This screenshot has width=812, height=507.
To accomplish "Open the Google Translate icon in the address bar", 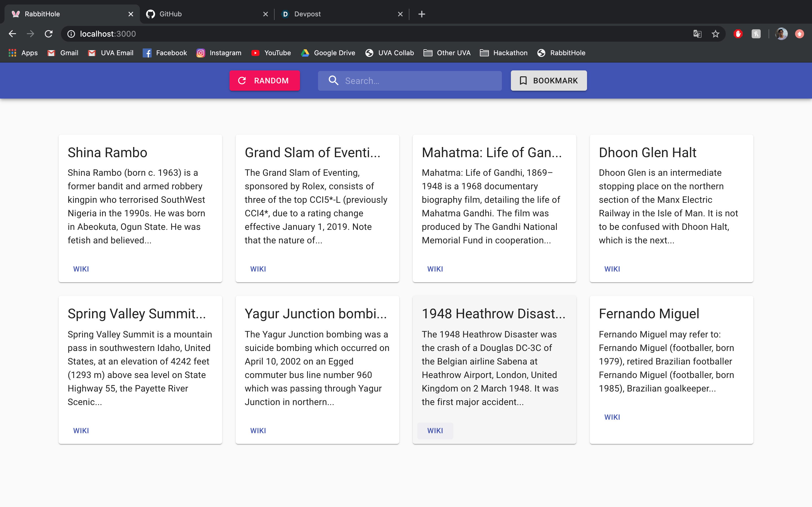I will [697, 34].
